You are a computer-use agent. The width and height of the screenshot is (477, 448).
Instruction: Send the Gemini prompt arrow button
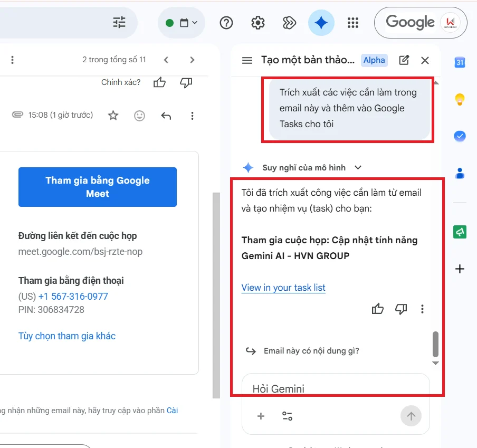(x=411, y=416)
